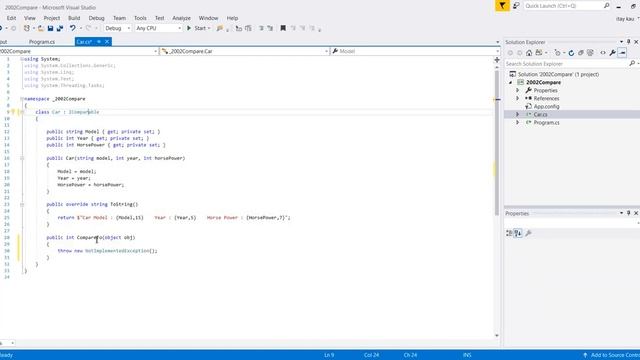Open the _2002Compare.Car type navigation dropdown

click(x=244, y=51)
